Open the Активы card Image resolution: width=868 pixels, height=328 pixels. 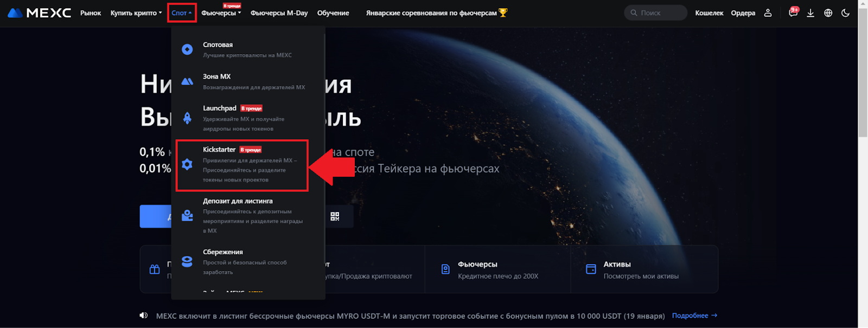click(x=644, y=269)
